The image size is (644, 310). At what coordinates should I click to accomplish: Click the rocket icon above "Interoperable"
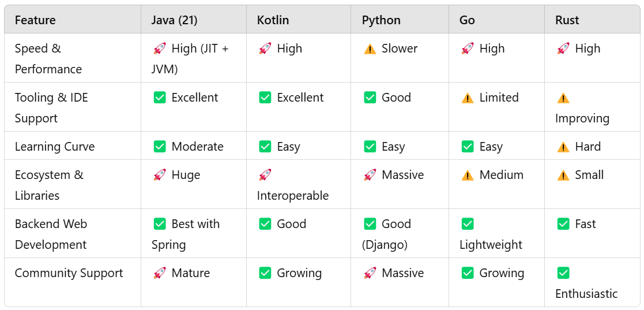(x=265, y=175)
